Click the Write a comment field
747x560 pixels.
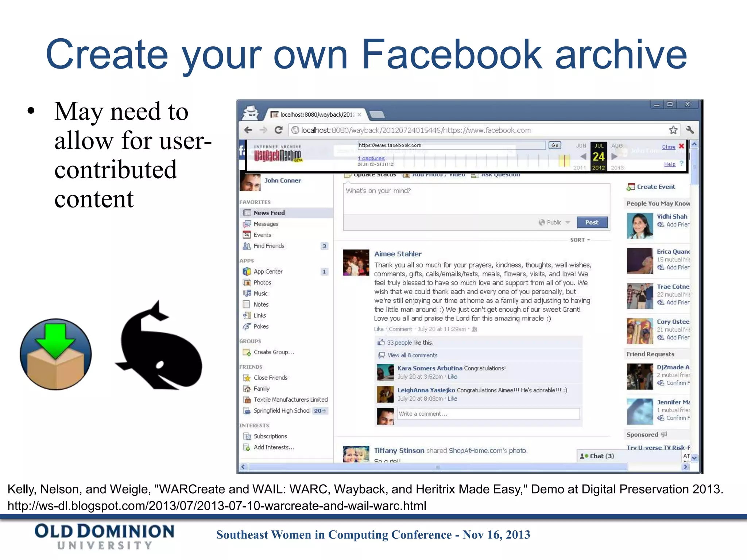coord(488,414)
